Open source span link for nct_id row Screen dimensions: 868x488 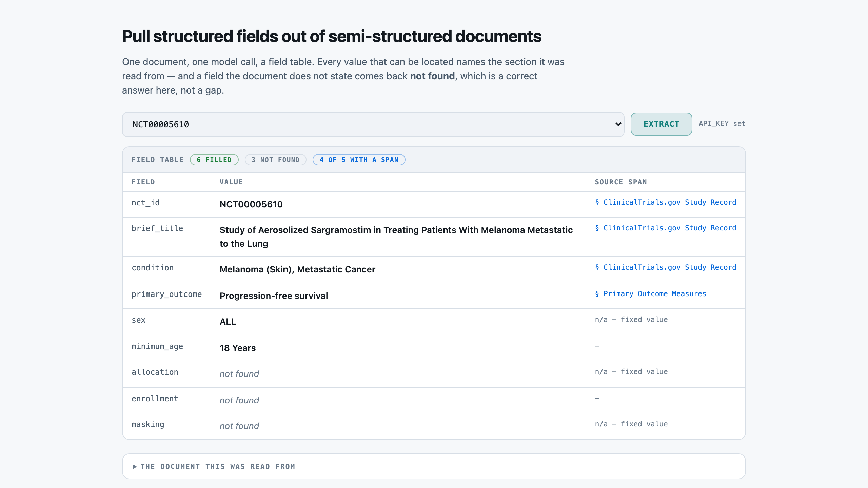coord(666,202)
